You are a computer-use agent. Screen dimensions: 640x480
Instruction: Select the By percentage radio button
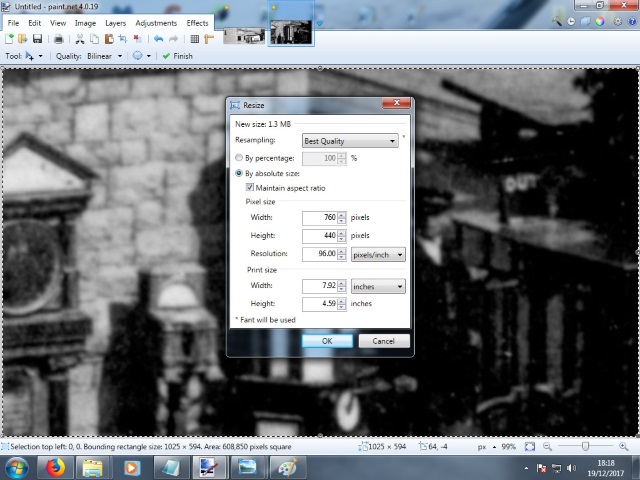tap(239, 158)
